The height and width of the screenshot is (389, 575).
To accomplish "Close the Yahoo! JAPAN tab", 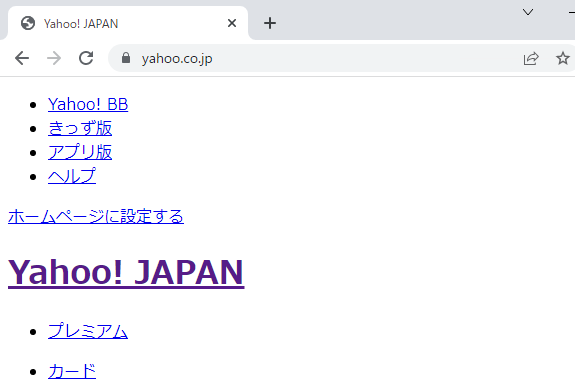I will (232, 23).
